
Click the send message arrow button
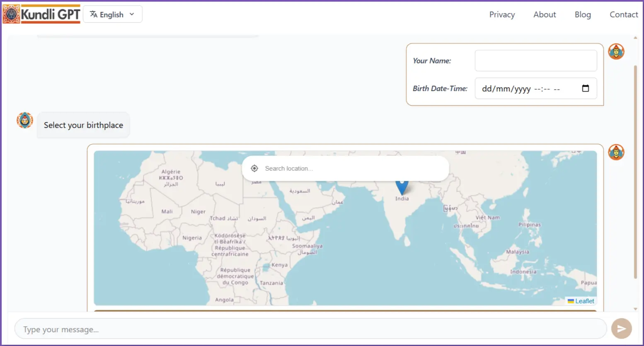(621, 329)
